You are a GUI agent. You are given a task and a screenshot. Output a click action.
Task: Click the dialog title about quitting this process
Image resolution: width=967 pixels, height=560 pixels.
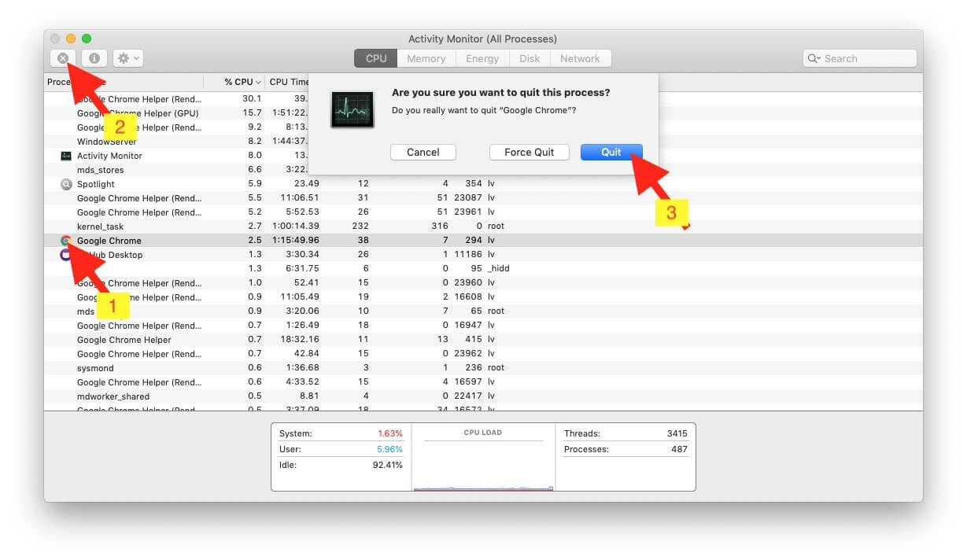500,93
